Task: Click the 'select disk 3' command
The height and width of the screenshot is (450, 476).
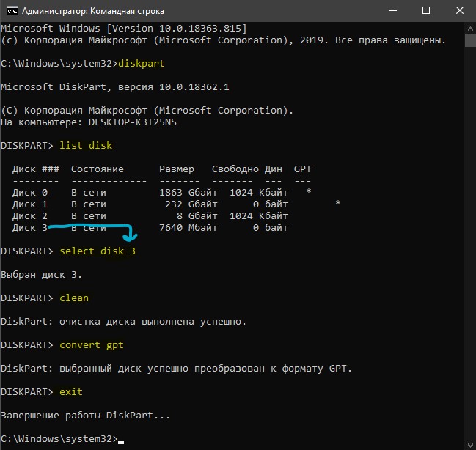Action: pos(98,251)
